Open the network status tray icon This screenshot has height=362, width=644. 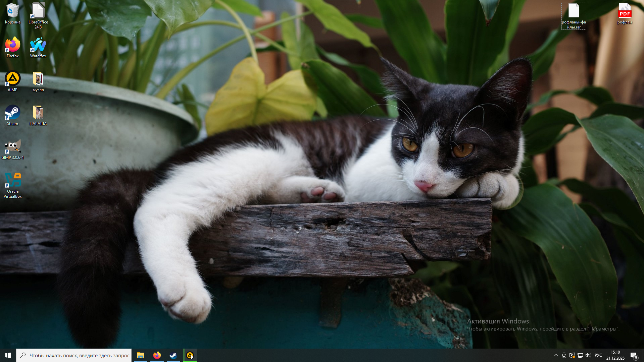pos(580,355)
